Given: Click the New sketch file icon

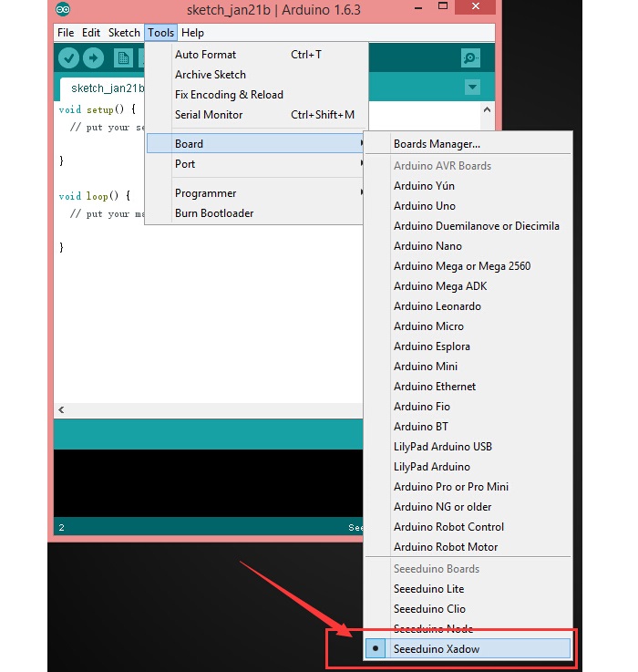Looking at the screenshot, I should [x=123, y=58].
